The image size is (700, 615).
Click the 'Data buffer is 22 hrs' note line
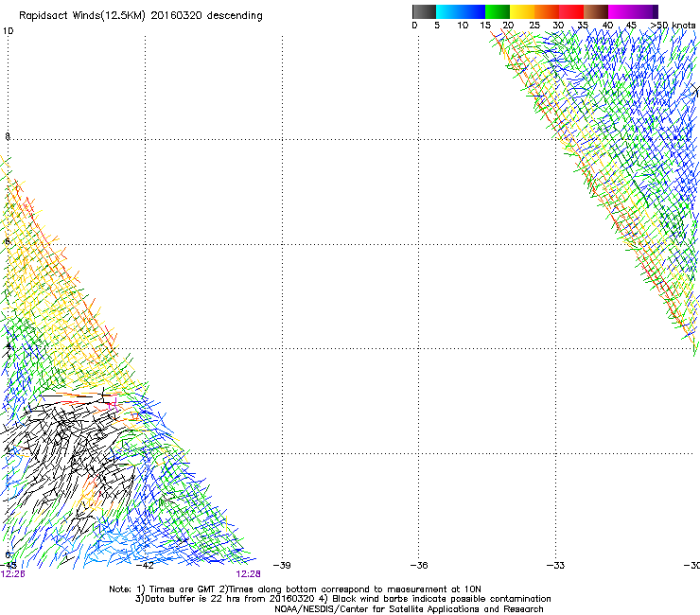pyautogui.click(x=342, y=599)
